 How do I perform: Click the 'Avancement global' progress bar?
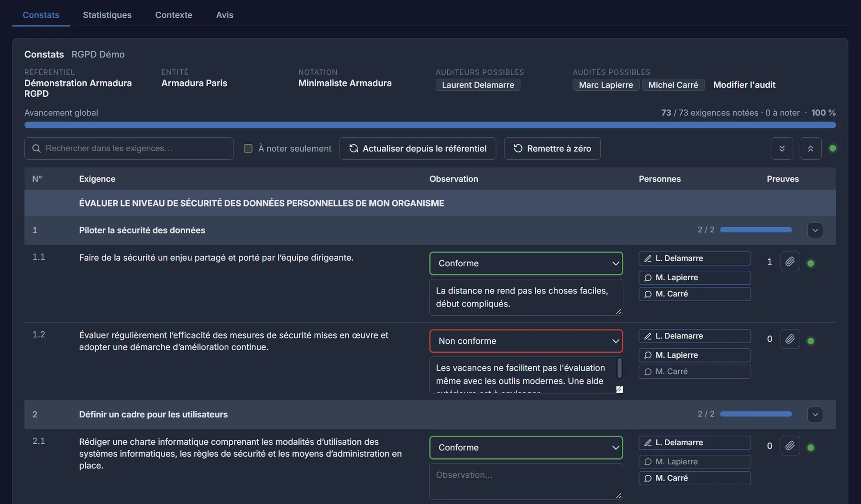430,125
